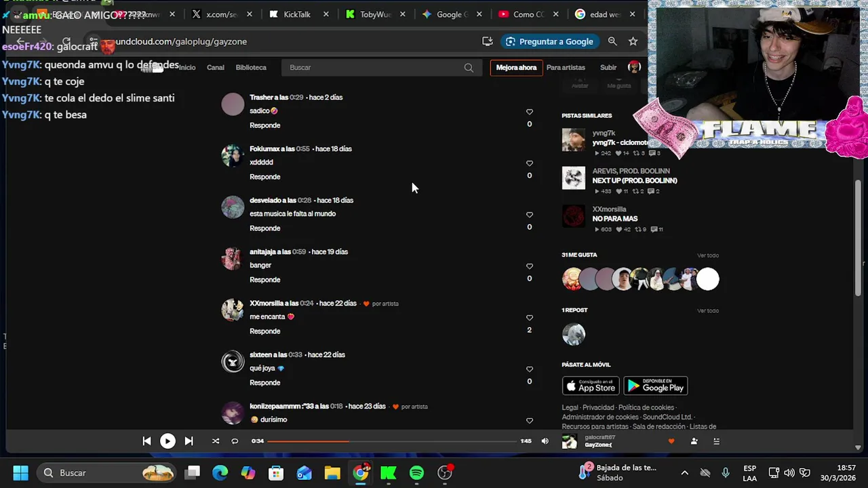The height and width of the screenshot is (488, 868).
Task: Play the track in the bottom player
Action: (x=167, y=441)
